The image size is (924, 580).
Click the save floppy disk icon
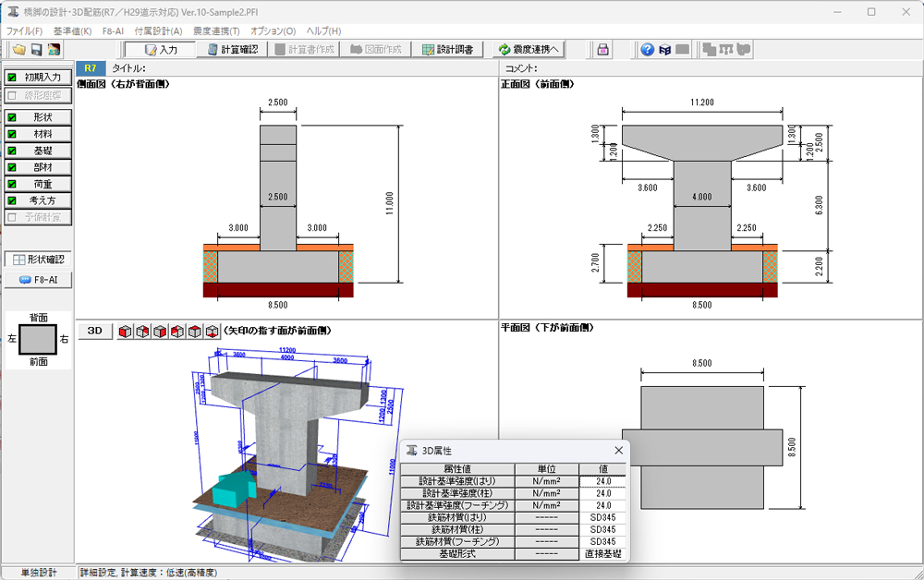coord(36,50)
